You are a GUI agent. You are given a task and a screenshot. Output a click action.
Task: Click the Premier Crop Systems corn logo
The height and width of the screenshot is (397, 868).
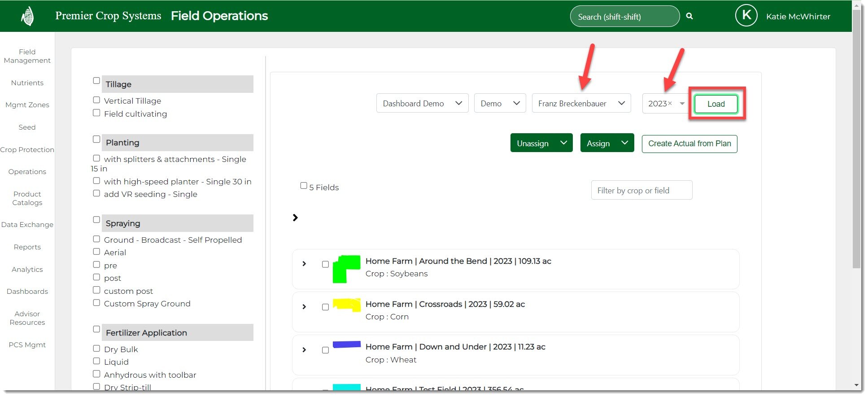pyautogui.click(x=27, y=17)
